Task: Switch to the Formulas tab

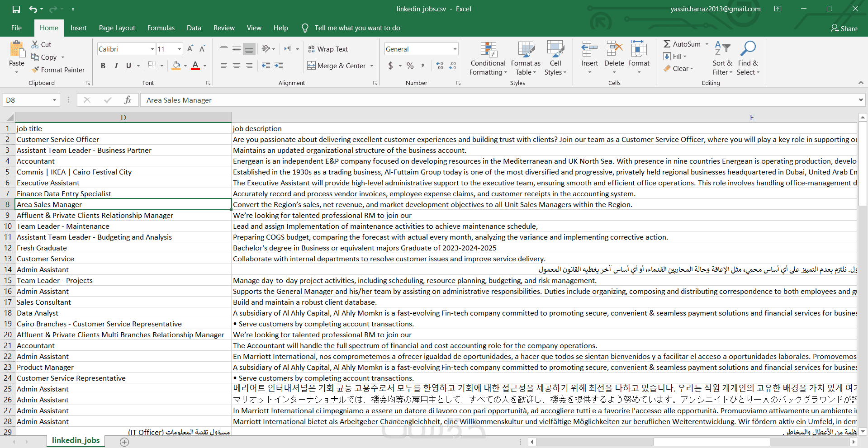Action: pos(161,28)
